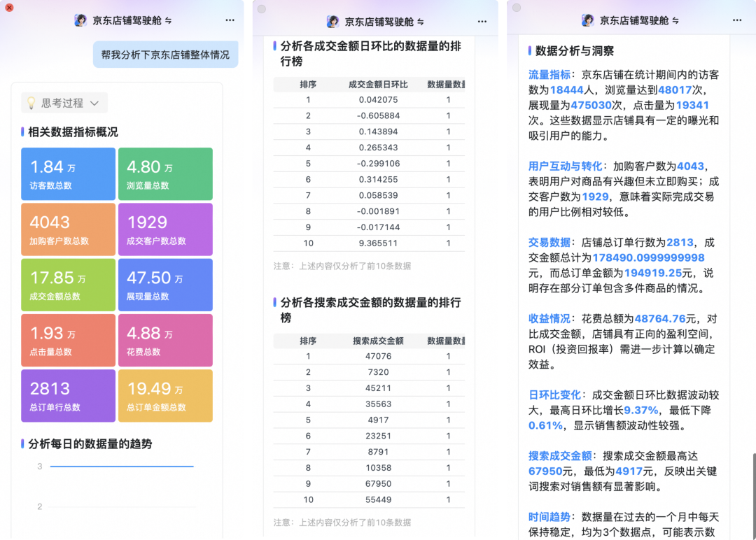The width and height of the screenshot is (756, 540).
Task: Click the 点击量总数 1.93万 card
Action: coord(68,340)
